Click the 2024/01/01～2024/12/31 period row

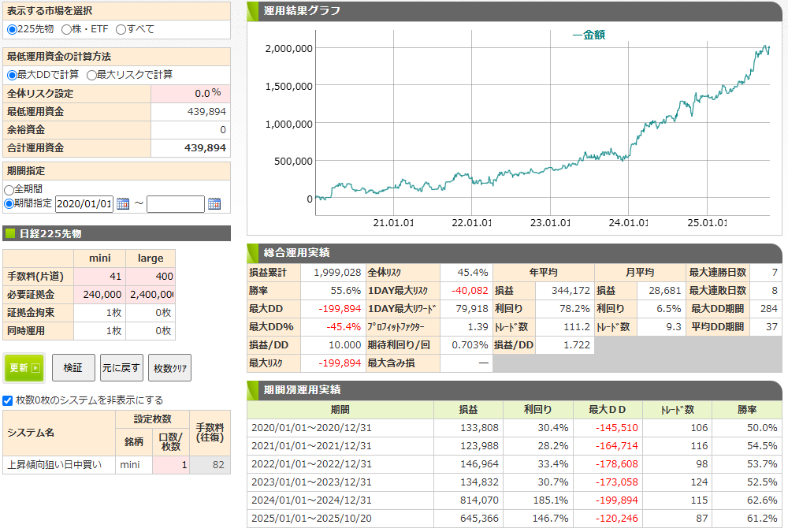pos(310,500)
